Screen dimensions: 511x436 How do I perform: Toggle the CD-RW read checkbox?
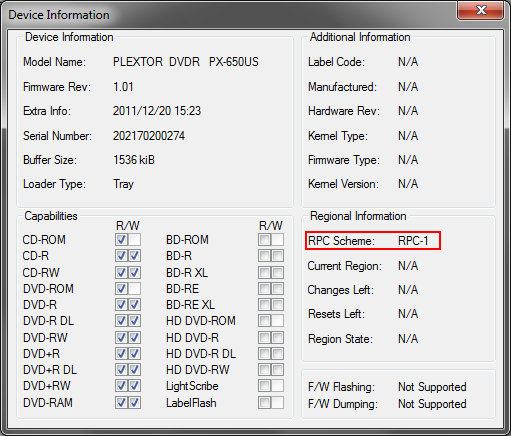click(121, 272)
